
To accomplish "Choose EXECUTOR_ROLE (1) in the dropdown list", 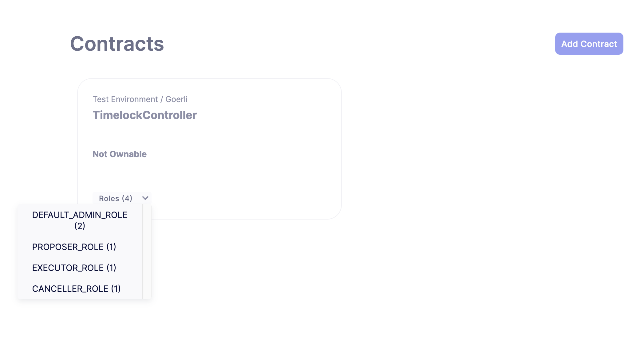I will 74,268.
